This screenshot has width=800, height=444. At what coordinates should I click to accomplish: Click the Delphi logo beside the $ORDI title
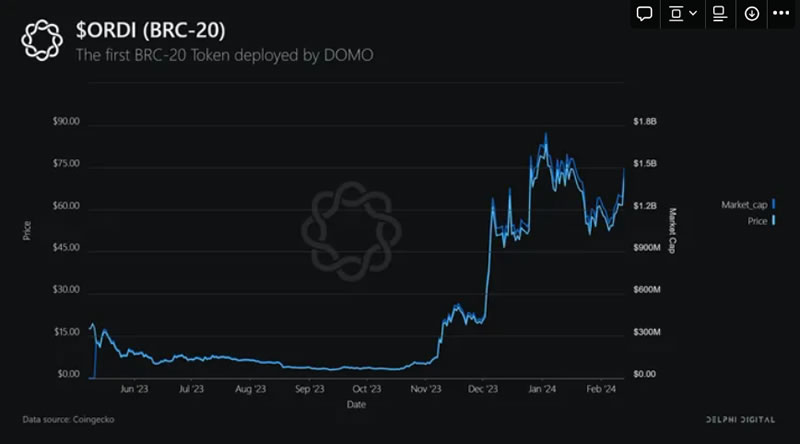pyautogui.click(x=42, y=39)
